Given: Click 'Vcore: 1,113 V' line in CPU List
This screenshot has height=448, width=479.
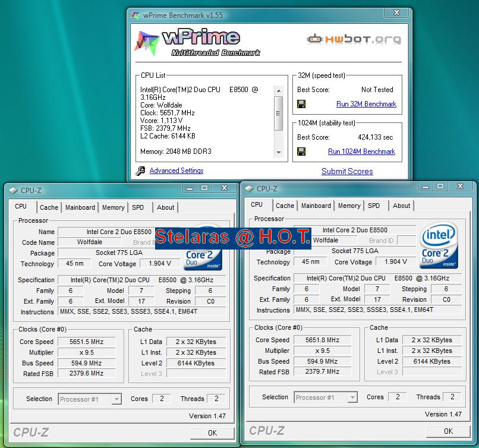Looking at the screenshot, I should pos(161,121).
